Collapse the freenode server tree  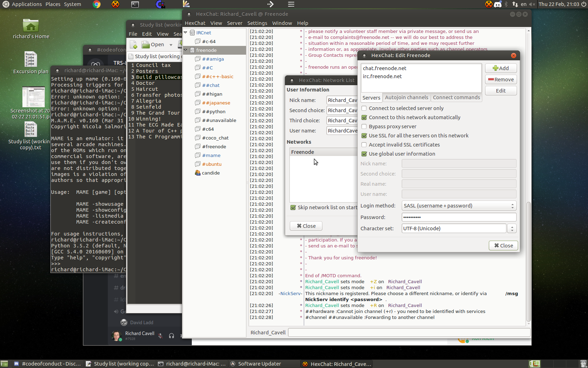point(185,50)
